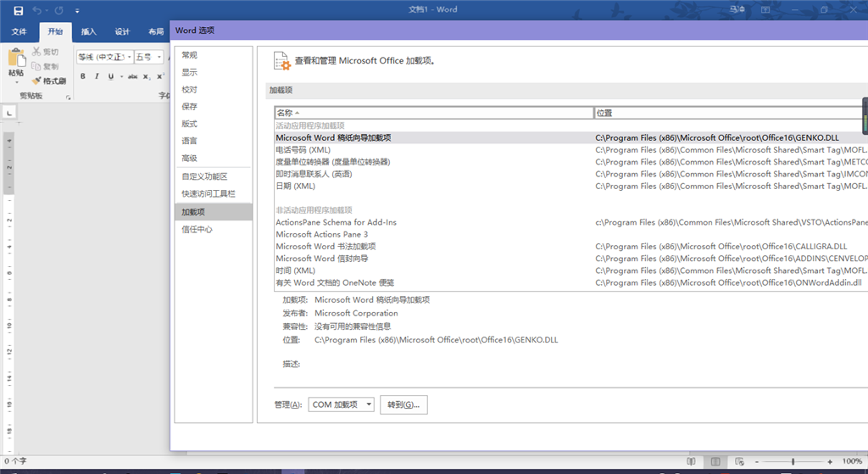The image size is (868, 474).
Task: Open the 文件 menu
Action: (19, 31)
